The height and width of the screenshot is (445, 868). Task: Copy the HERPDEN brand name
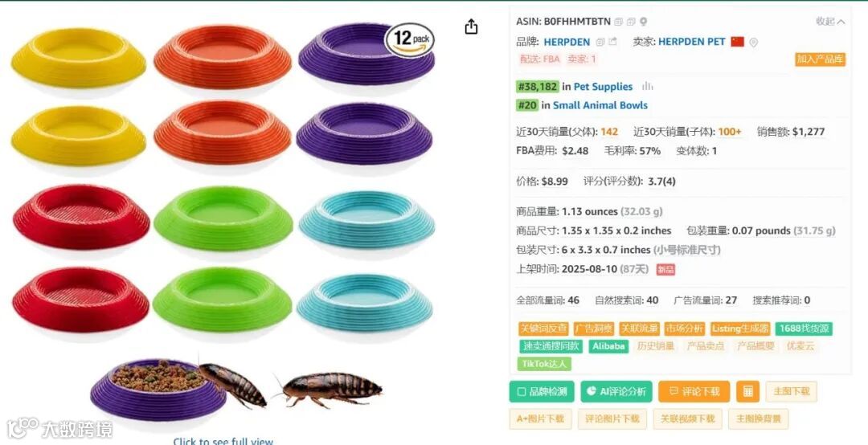(600, 42)
